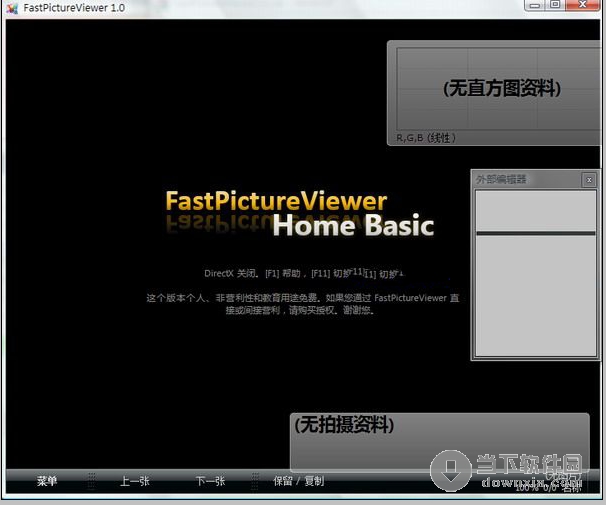Click the 外部编辑器 panel title
The image size is (606, 505).
[x=501, y=179]
